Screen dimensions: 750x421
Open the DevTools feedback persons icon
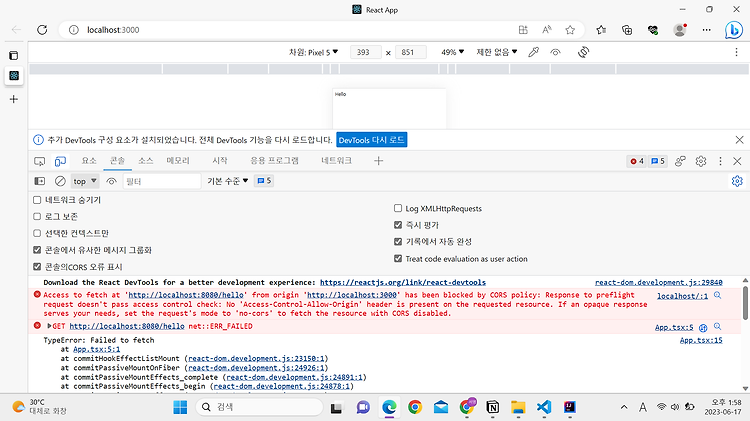[x=680, y=161]
